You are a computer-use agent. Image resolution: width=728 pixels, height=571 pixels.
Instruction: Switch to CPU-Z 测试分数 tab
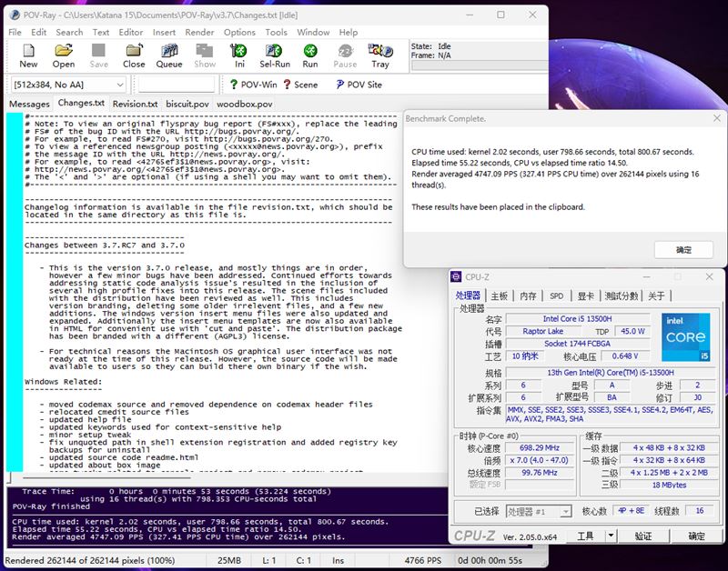tap(622, 296)
